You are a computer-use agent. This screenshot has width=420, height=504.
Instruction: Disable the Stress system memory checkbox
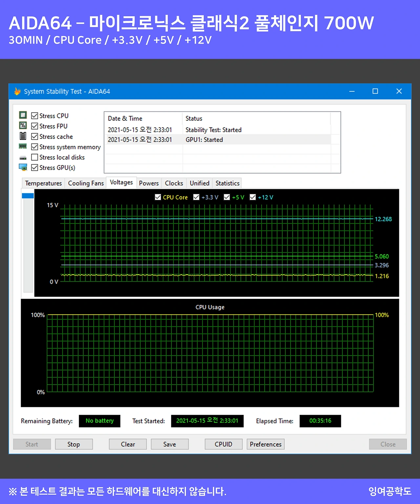[34, 147]
